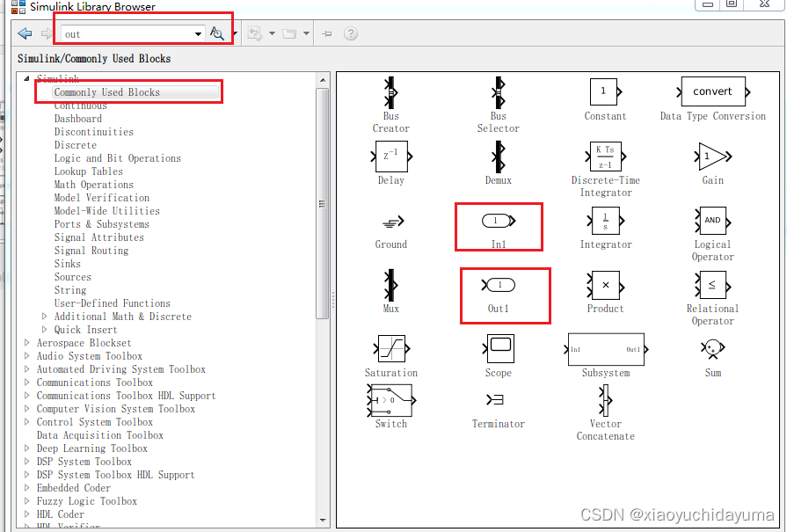Screen dimensions: 787x532
Task: Open the folder button dropdown arrow
Action: [x=306, y=33]
